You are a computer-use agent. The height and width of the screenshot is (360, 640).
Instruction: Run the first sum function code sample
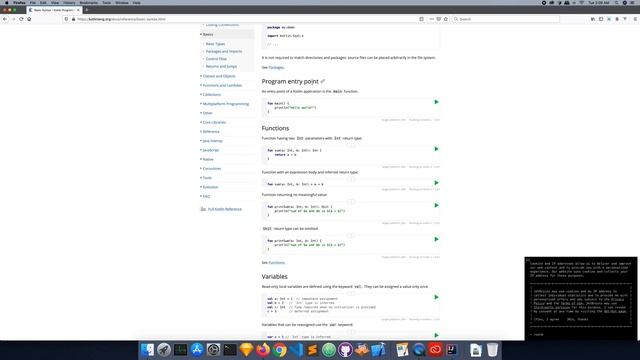[x=436, y=149]
